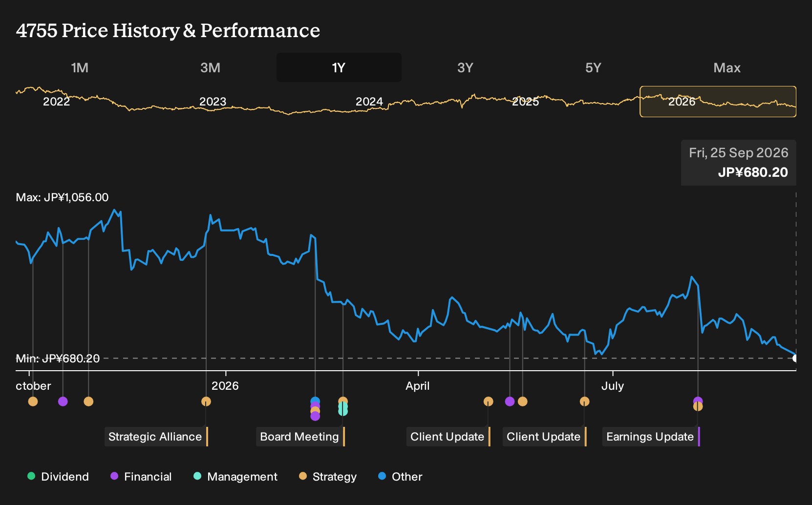Click the JP¥680.20 tooltip price value
The height and width of the screenshot is (505, 812).
click(x=753, y=172)
